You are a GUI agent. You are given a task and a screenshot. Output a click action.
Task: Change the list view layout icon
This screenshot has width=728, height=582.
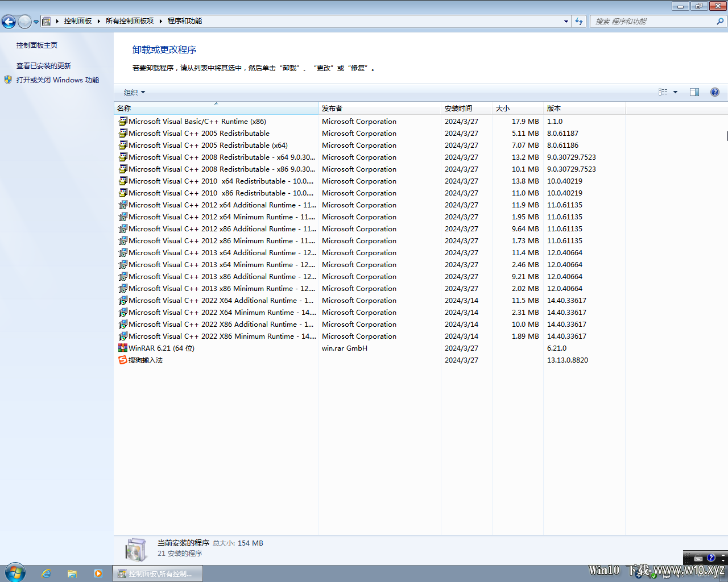(x=663, y=92)
